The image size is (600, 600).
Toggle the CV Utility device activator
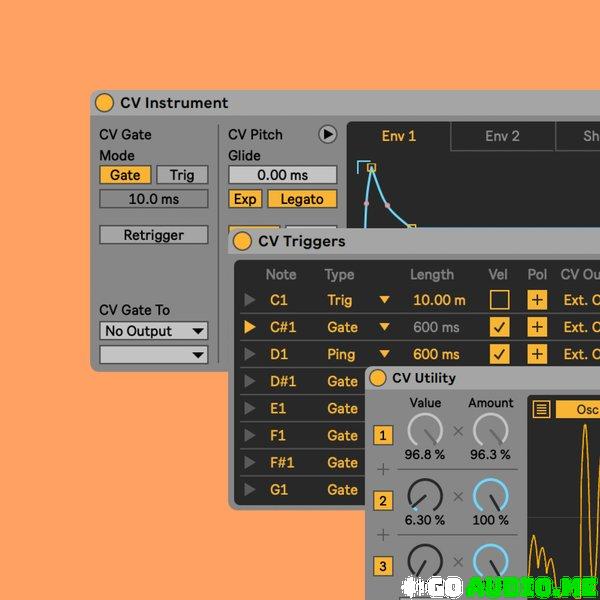(x=378, y=378)
